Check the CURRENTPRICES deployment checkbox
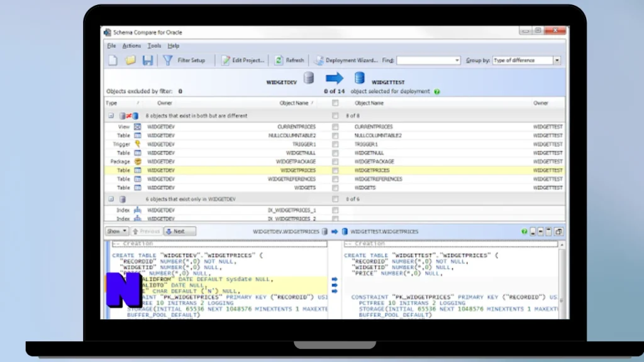Viewport: 644px width, 362px height. tap(335, 127)
